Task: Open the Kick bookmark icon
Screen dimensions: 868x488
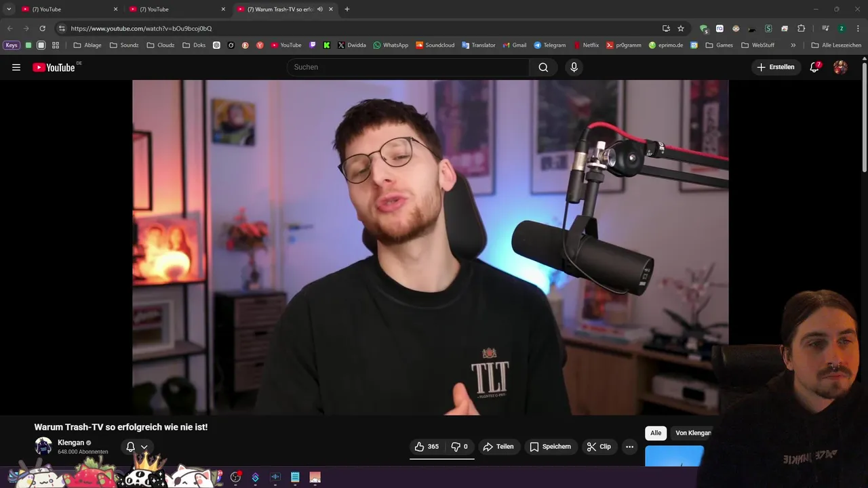Action: tap(327, 45)
